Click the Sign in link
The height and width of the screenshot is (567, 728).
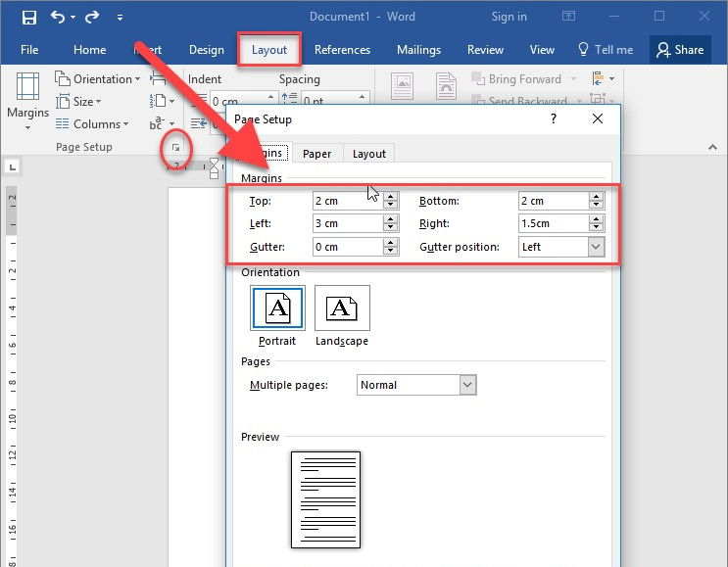509,17
